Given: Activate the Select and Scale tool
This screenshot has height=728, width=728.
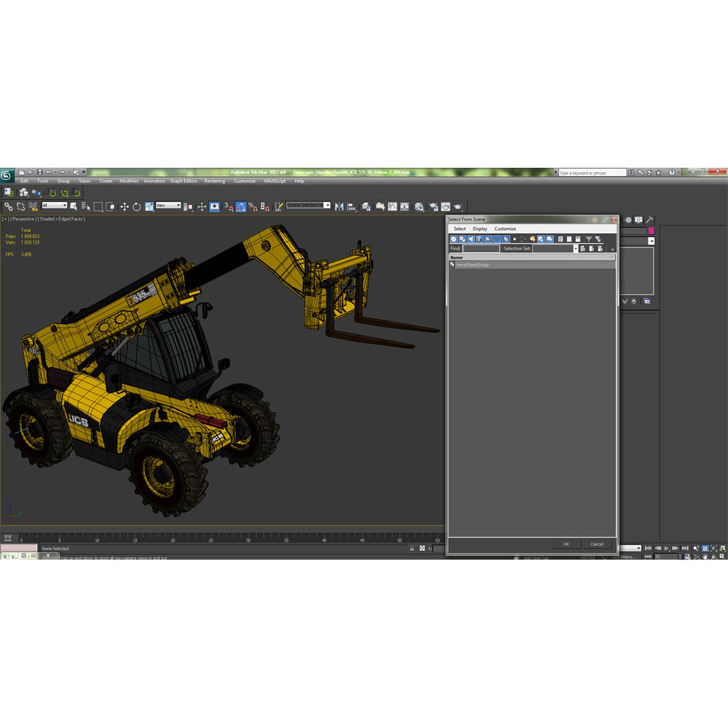Looking at the screenshot, I should coord(149,207).
